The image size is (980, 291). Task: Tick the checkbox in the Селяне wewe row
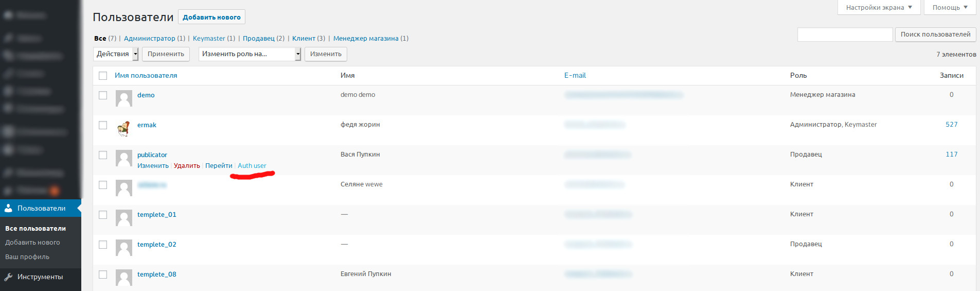point(103,185)
